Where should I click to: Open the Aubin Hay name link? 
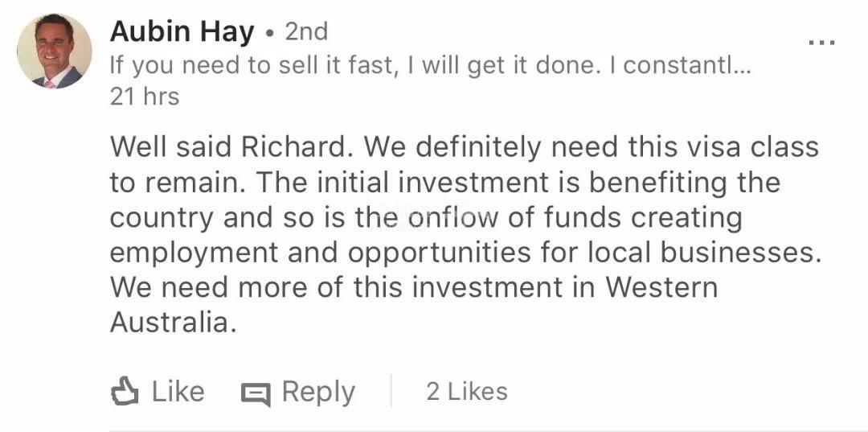point(182,31)
